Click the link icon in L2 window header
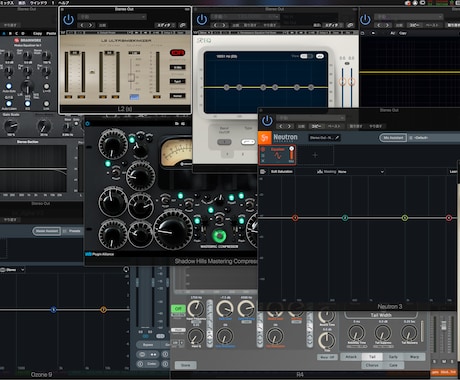 click(x=183, y=25)
